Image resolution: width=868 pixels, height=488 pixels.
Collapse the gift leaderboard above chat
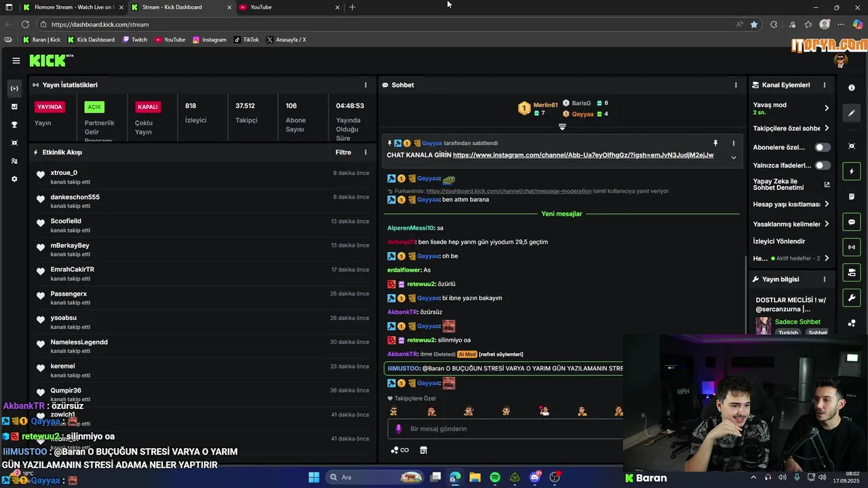coord(562,127)
